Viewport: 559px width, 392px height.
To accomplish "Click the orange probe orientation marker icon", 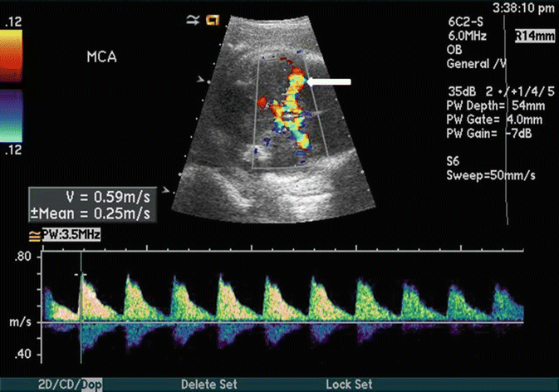I will (x=213, y=20).
